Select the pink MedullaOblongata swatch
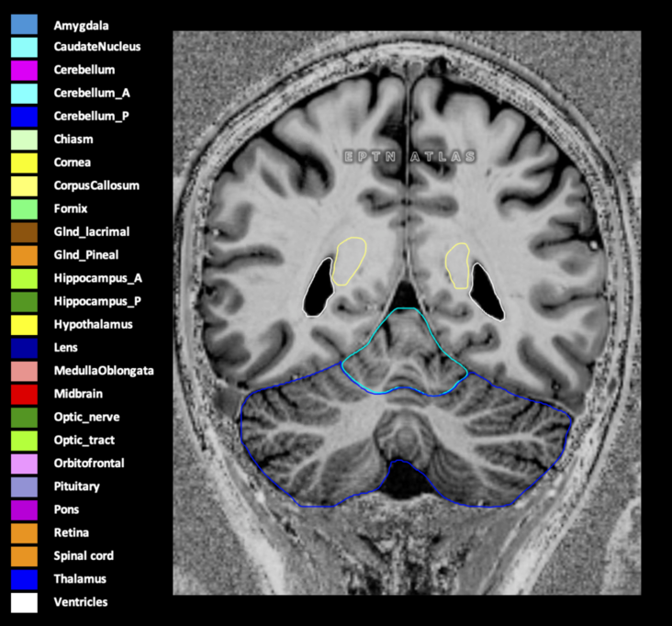The height and width of the screenshot is (626, 672). (x=24, y=371)
